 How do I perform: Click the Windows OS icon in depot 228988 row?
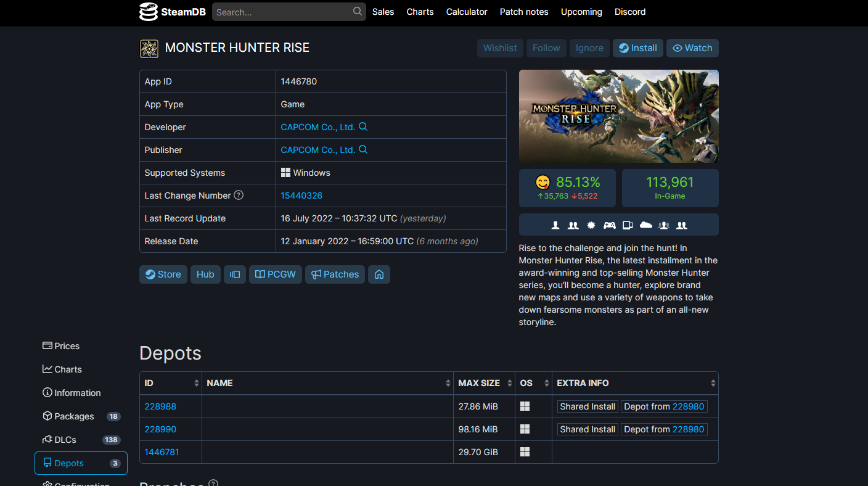(525, 406)
